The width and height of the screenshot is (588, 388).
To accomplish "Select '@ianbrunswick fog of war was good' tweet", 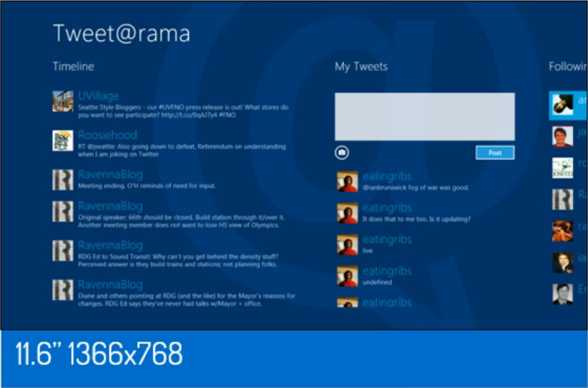I will (x=416, y=187).
